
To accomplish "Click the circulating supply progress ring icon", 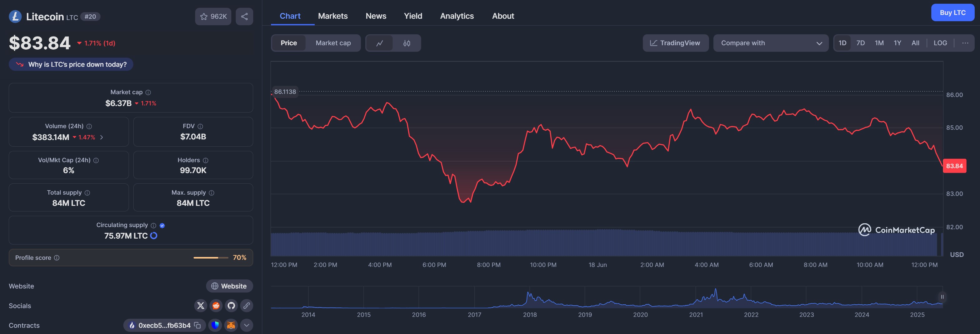I will [x=154, y=235].
